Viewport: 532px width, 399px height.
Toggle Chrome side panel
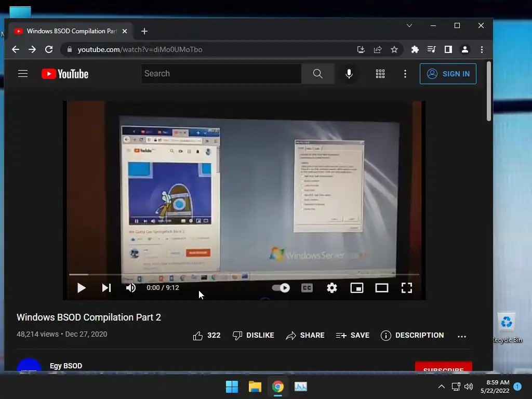point(448,49)
